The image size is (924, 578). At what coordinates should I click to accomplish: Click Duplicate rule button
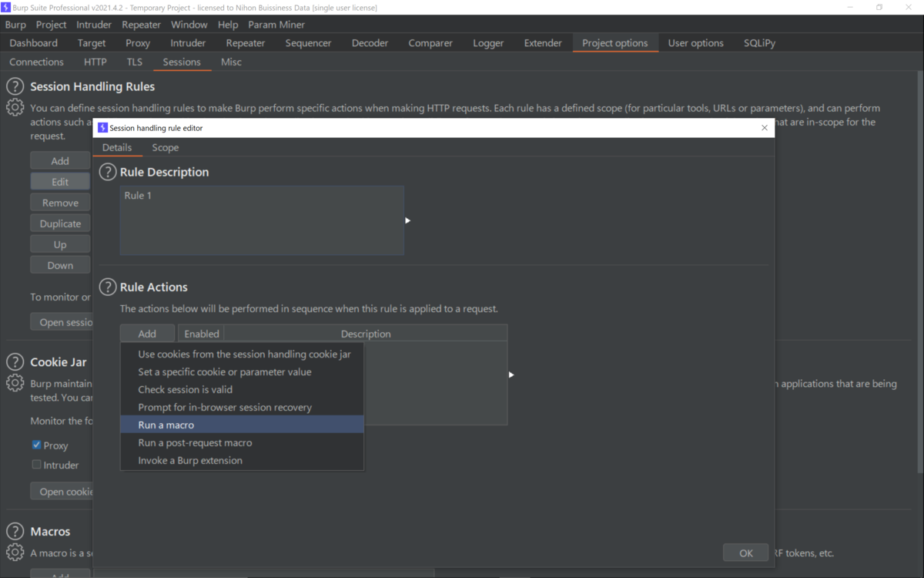coord(60,223)
